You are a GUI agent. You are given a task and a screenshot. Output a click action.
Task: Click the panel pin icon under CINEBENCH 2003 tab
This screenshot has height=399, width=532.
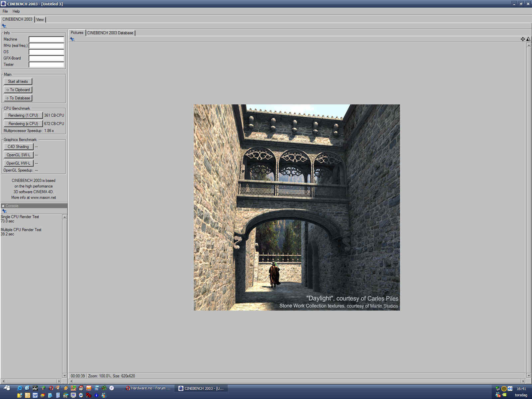click(x=4, y=26)
